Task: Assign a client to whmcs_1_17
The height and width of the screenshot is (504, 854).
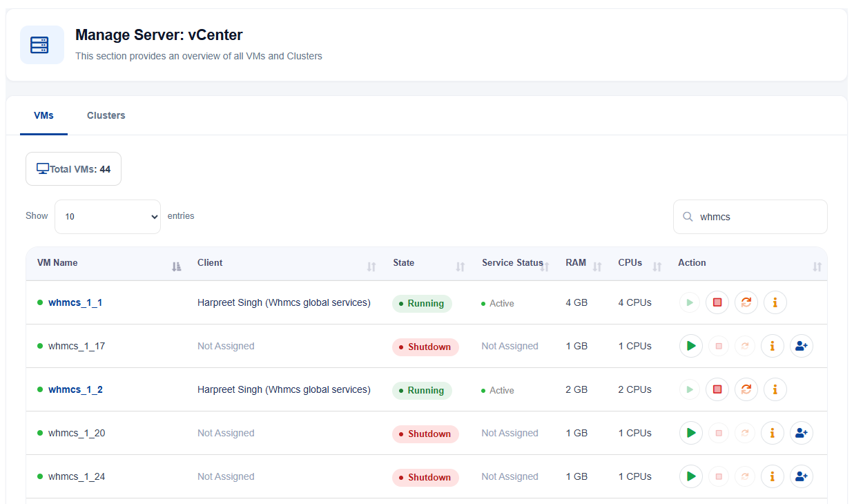Action: tap(801, 346)
